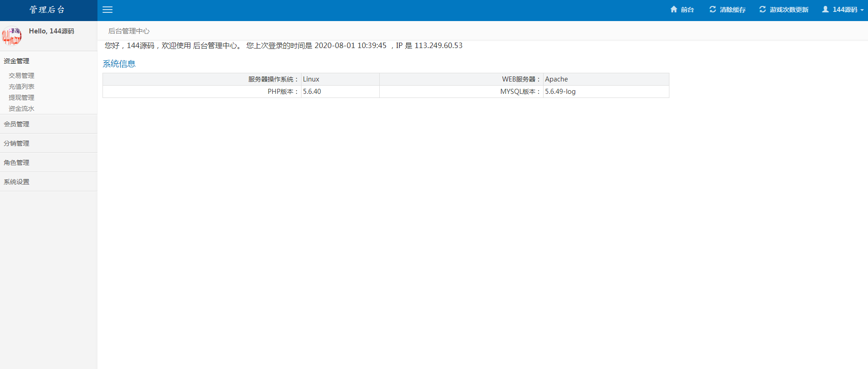The height and width of the screenshot is (369, 868).
Task: Open 充值列表 in the sidebar
Action: 22,87
